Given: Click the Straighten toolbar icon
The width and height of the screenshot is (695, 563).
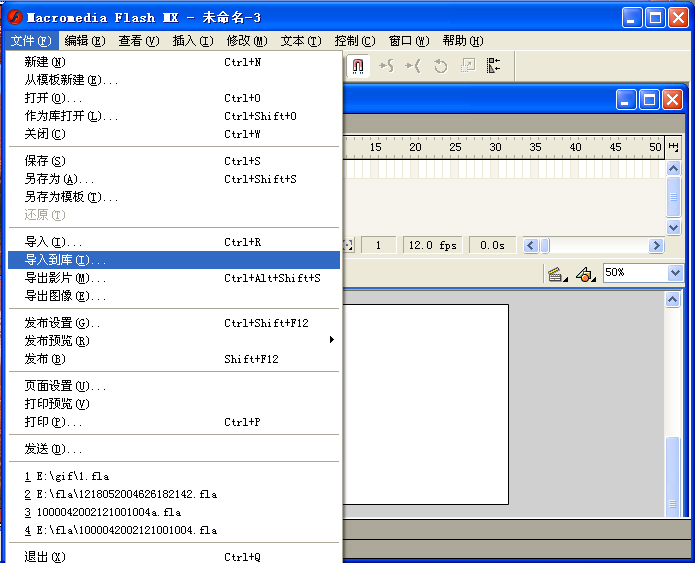Looking at the screenshot, I should coord(413,66).
